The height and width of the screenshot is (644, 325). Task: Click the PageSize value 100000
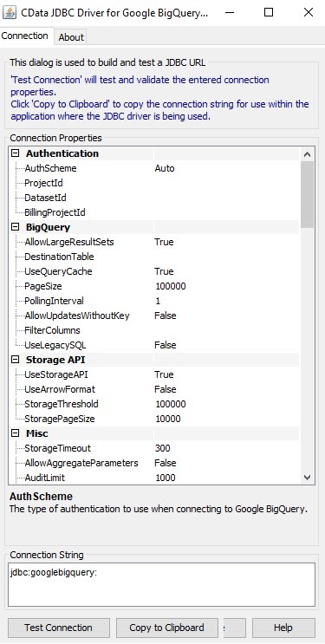coord(171,286)
